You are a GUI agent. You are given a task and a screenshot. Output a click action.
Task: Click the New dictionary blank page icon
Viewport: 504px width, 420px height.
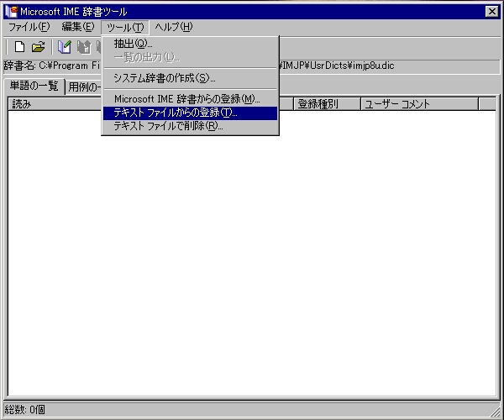pyautogui.click(x=19, y=47)
